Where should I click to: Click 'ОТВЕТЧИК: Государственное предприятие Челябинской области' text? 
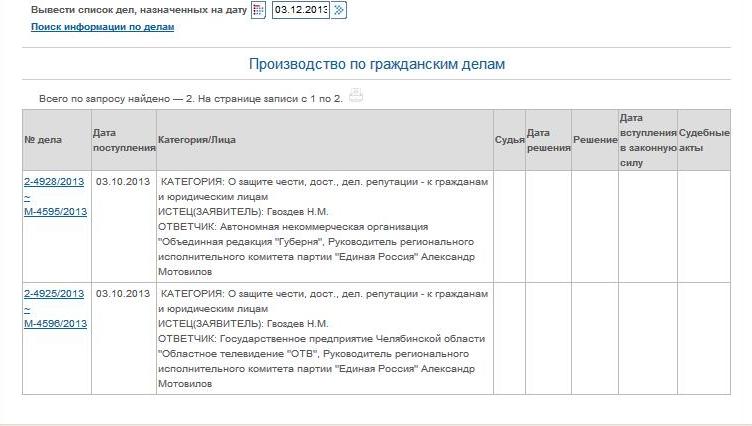(x=321, y=339)
